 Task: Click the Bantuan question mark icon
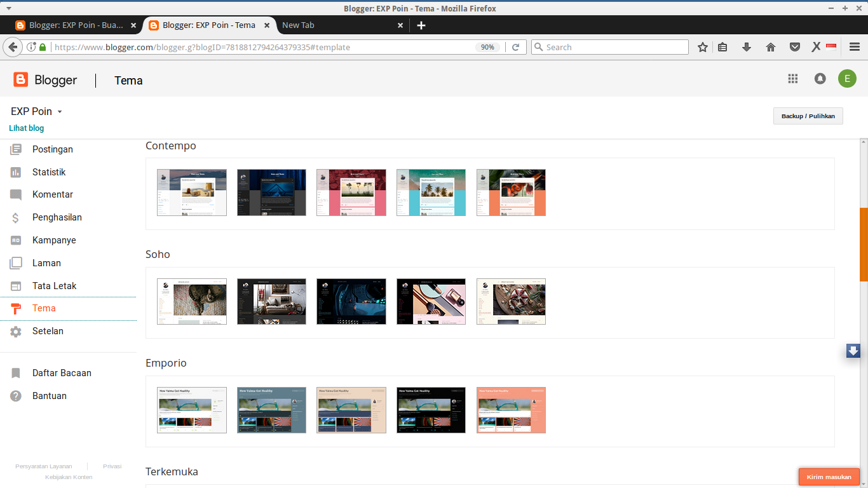pyautogui.click(x=16, y=396)
